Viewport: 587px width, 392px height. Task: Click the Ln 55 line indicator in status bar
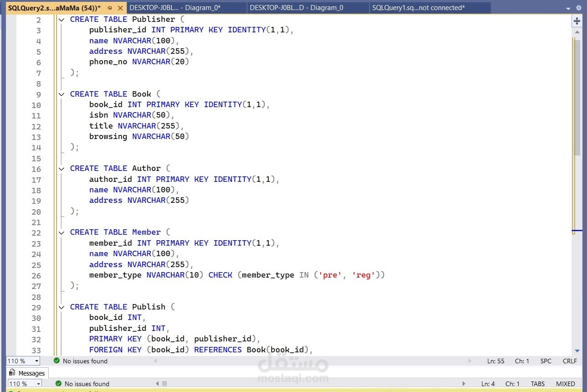tap(495, 361)
